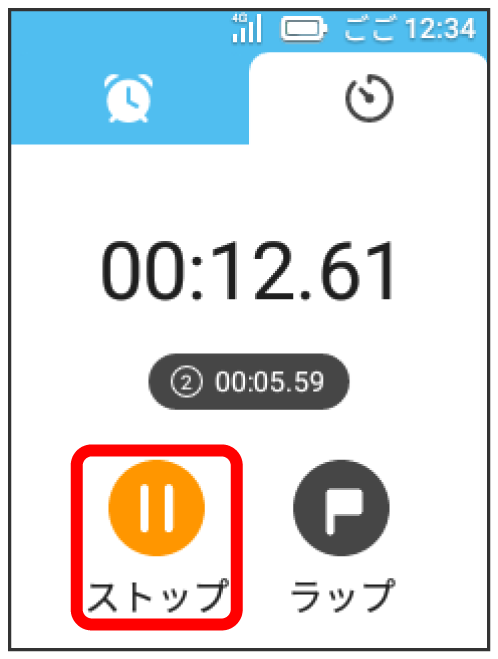Switch to the alarm clock tab
Screen dimensions: 498x659
click(128, 98)
